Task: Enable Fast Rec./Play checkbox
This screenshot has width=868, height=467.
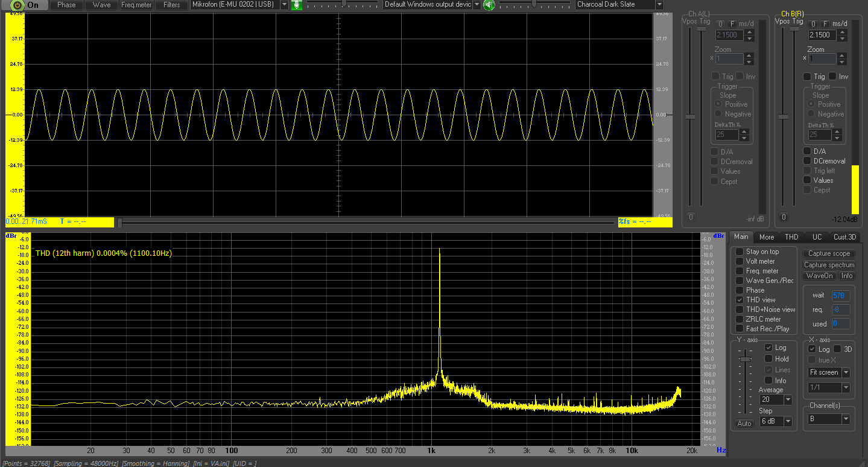Action: (x=740, y=329)
